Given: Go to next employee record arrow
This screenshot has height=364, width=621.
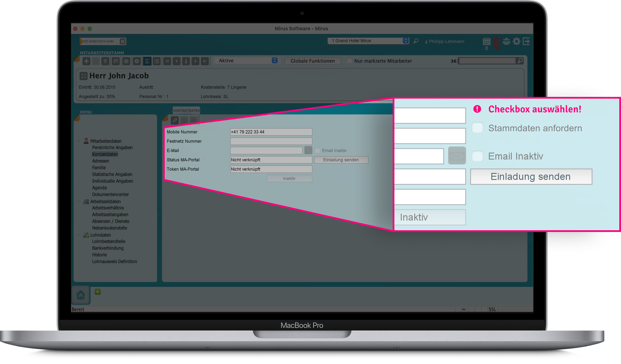Looking at the screenshot, I should point(195,61).
